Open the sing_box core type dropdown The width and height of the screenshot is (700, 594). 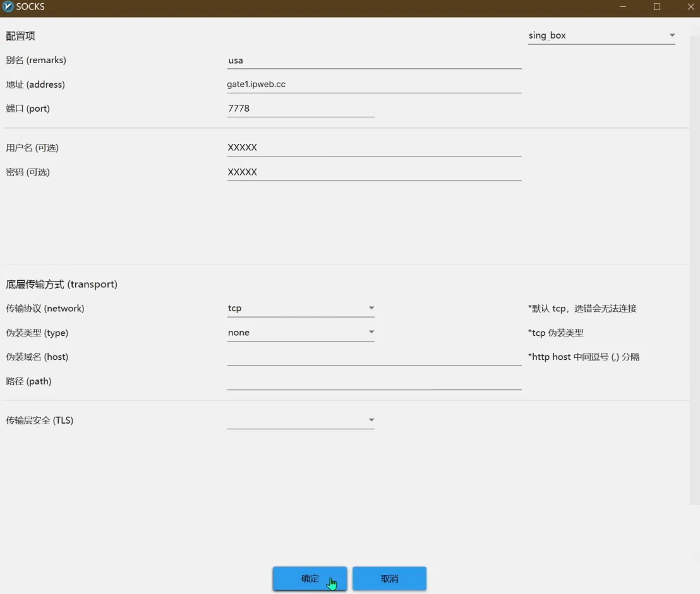(x=600, y=35)
